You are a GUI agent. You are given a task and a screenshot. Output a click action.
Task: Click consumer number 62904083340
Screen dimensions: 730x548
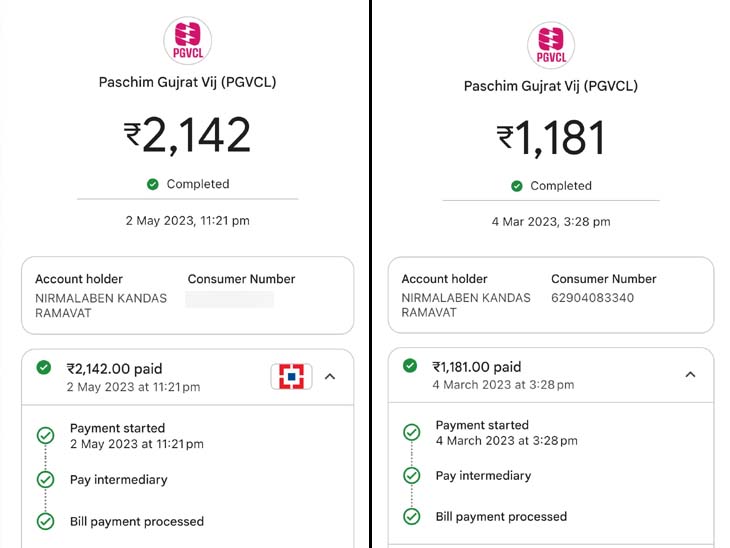coord(592,298)
